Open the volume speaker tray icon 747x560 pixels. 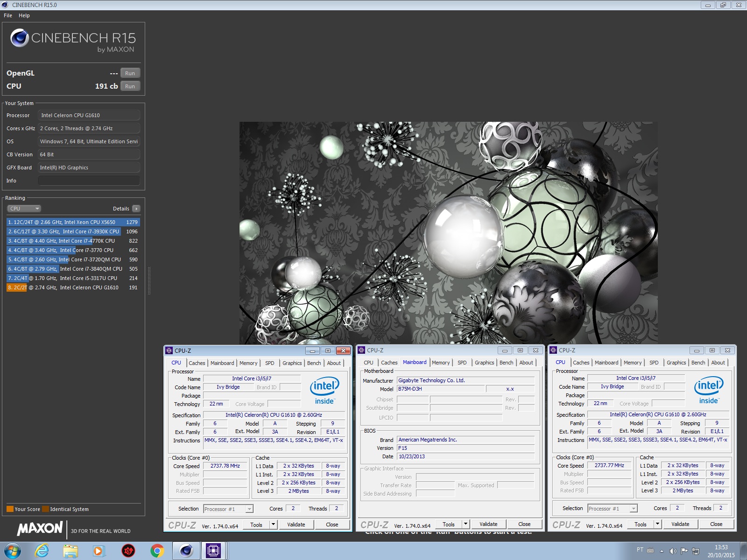point(673,551)
